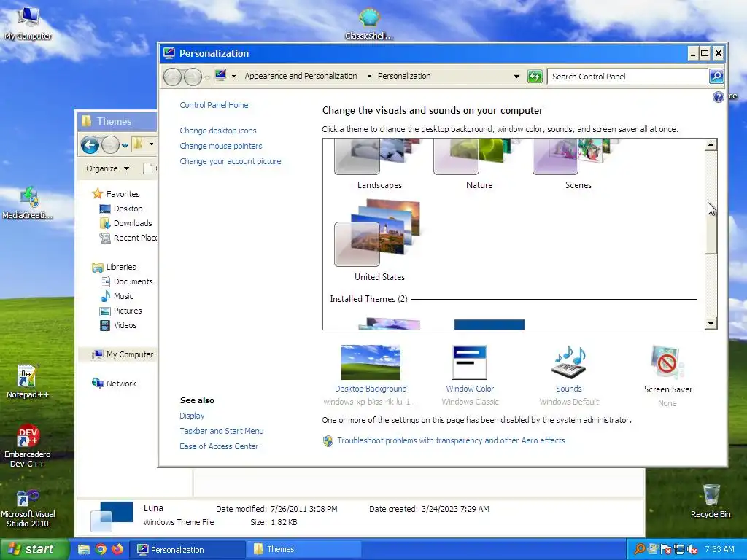This screenshot has width=747, height=560.
Task: Select the Landscapes theme
Action: pos(379,164)
